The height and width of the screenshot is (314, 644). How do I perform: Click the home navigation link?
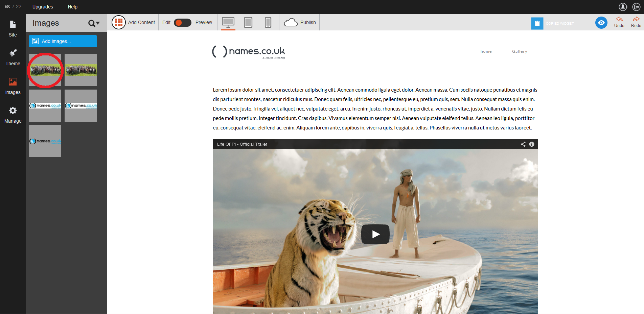click(x=486, y=51)
